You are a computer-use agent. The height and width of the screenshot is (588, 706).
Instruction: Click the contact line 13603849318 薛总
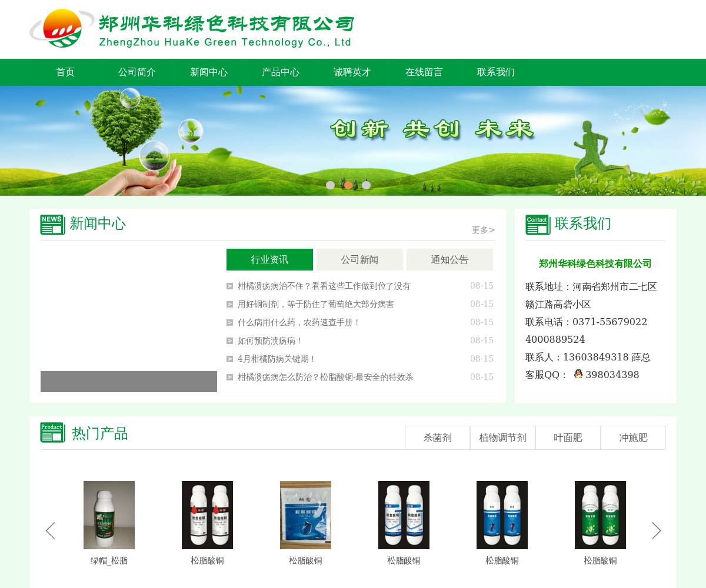pos(607,357)
